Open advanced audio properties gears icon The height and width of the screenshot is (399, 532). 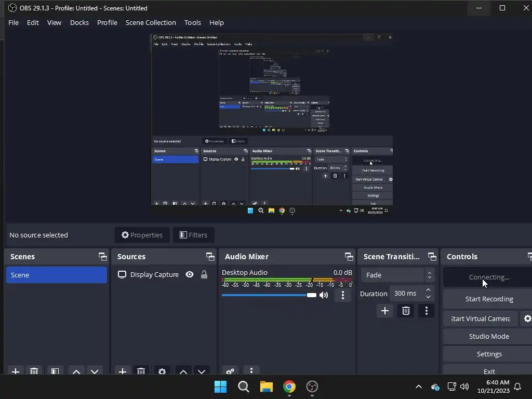pos(230,371)
